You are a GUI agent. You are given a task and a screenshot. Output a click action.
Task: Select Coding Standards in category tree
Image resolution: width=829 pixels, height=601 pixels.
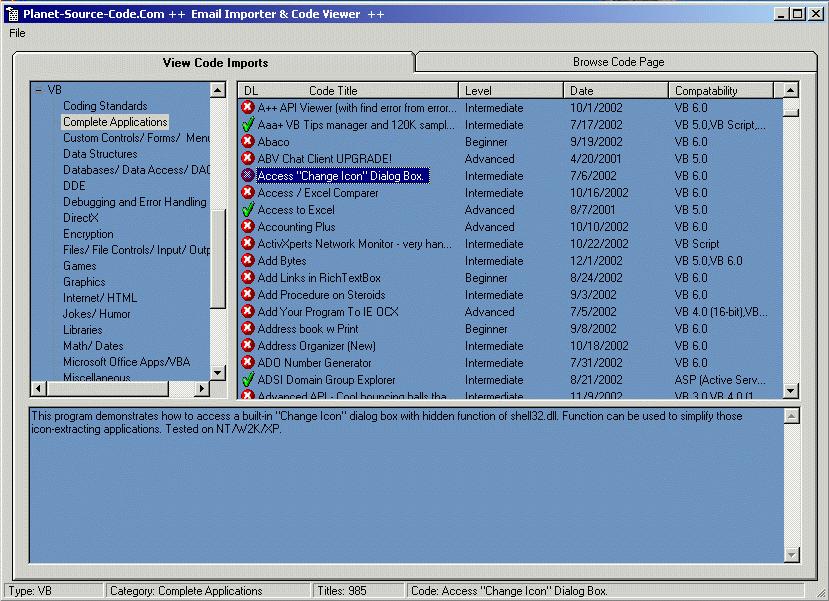click(x=105, y=106)
